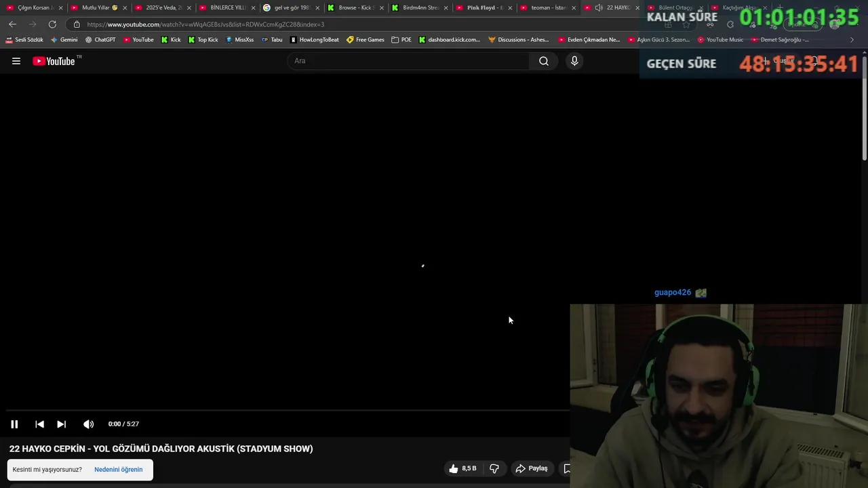Skip to previous video in playlist
The image size is (868, 488).
click(39, 424)
